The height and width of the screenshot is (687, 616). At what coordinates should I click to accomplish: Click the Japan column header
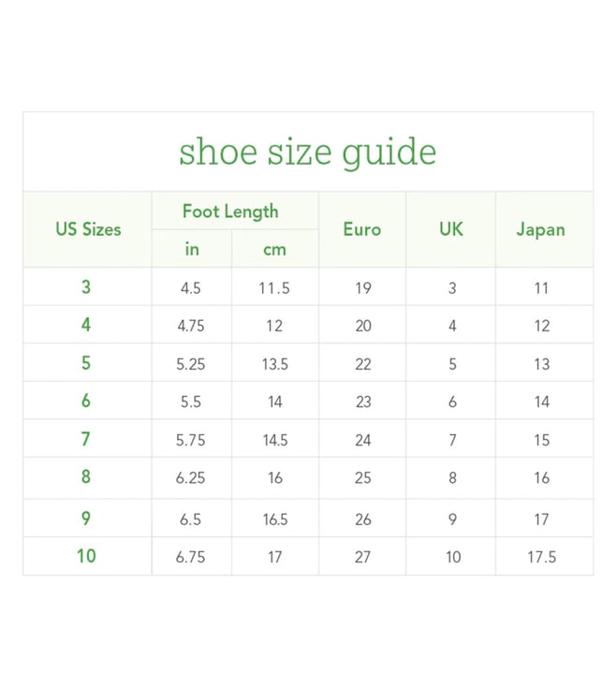[x=541, y=229]
